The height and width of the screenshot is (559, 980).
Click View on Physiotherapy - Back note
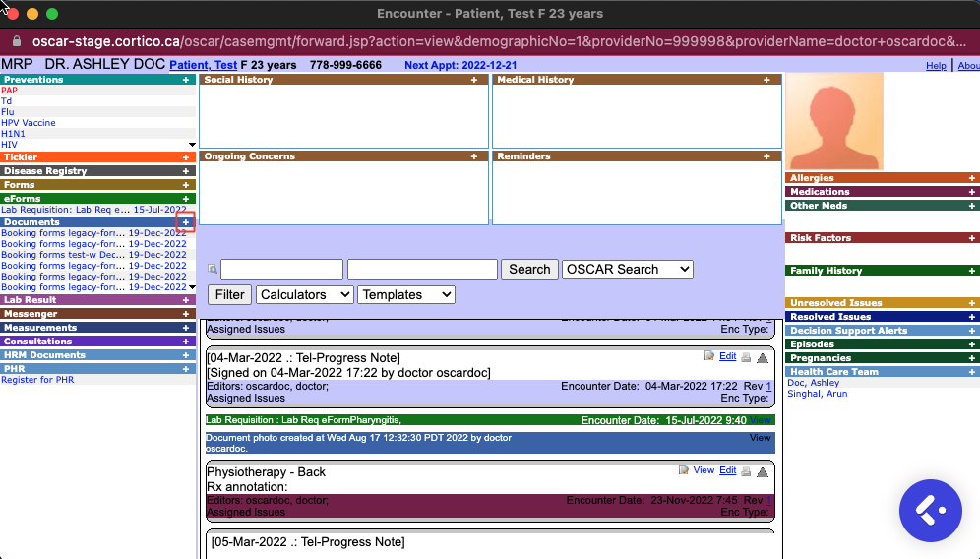point(704,470)
